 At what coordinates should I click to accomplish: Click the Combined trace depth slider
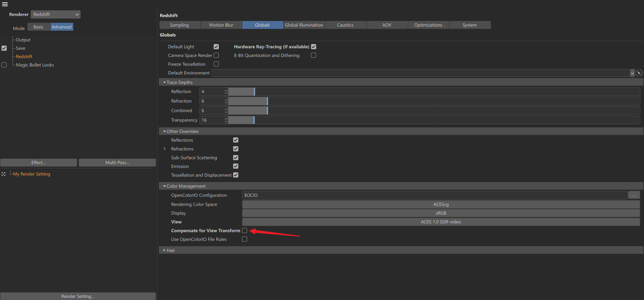(434, 111)
